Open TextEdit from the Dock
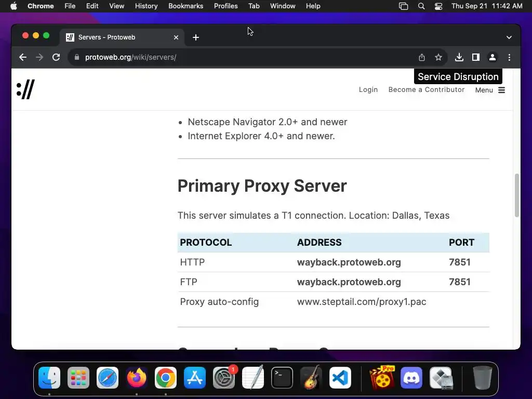Image resolution: width=532 pixels, height=399 pixels. 253,378
